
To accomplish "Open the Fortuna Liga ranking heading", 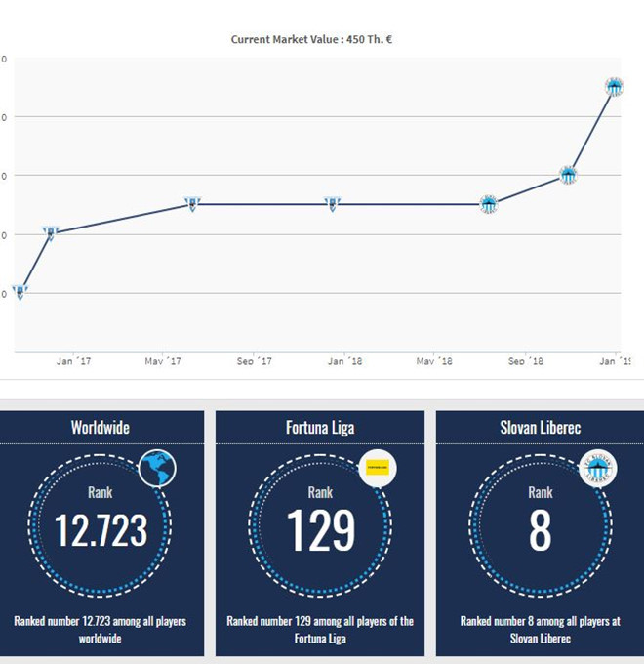I will pyautogui.click(x=321, y=428).
